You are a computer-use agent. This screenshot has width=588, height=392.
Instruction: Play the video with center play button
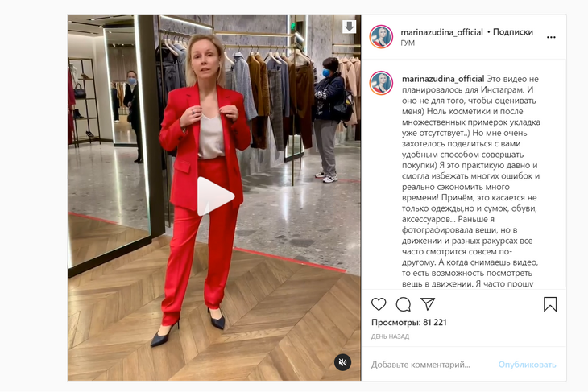click(215, 196)
